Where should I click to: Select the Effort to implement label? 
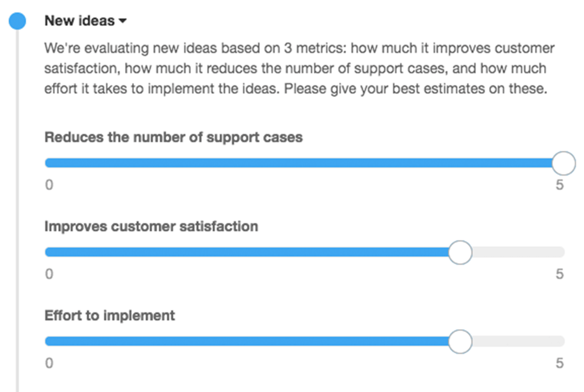(109, 315)
